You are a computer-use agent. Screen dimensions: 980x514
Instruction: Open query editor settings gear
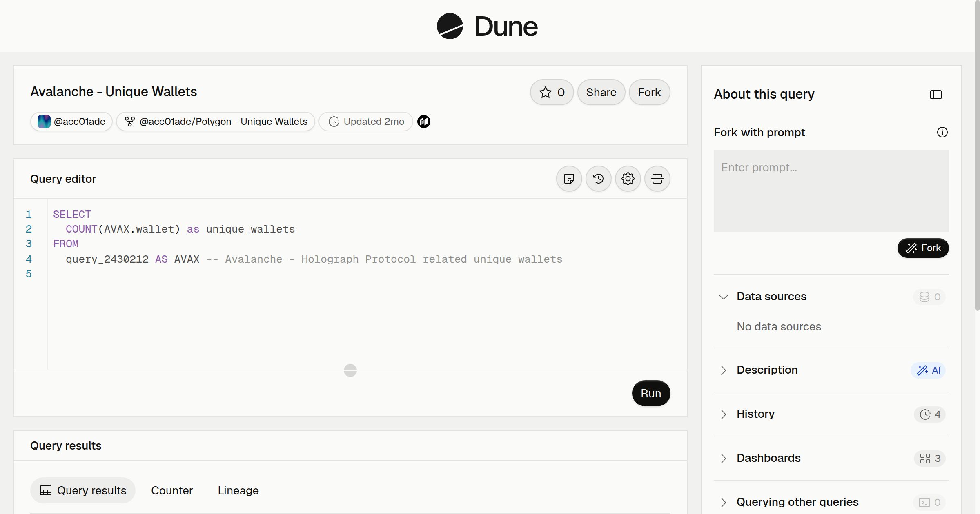[628, 179]
